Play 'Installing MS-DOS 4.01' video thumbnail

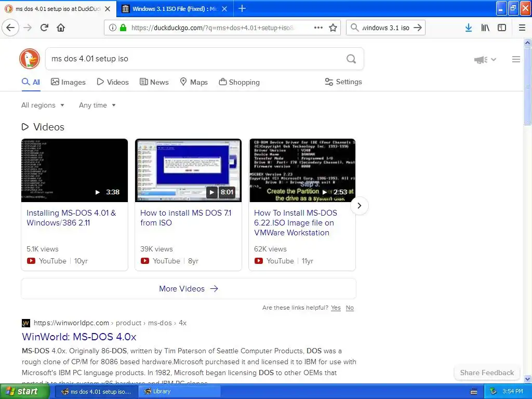coord(74,170)
